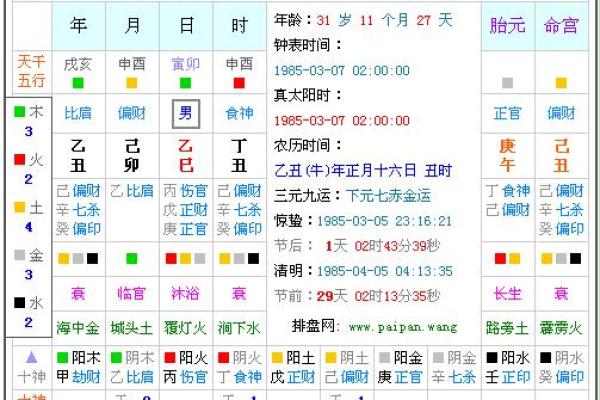
Task: Click the year pillar 乙丑
Action: tap(78, 156)
